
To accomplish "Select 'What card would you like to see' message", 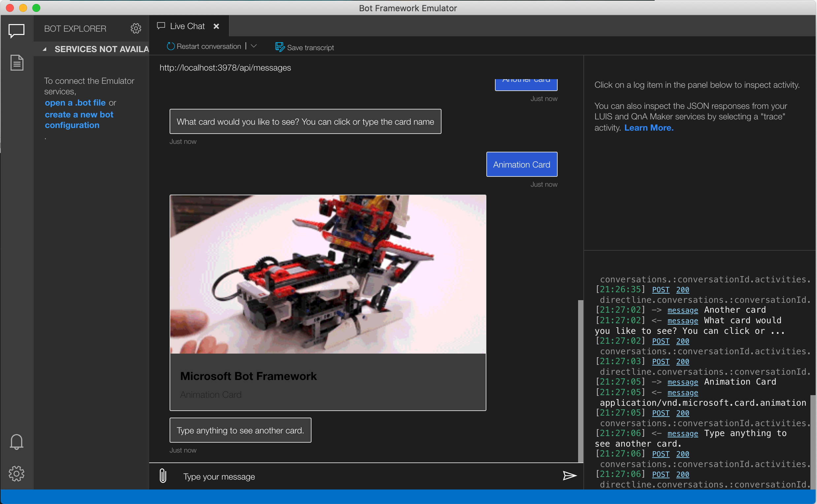I will point(306,122).
